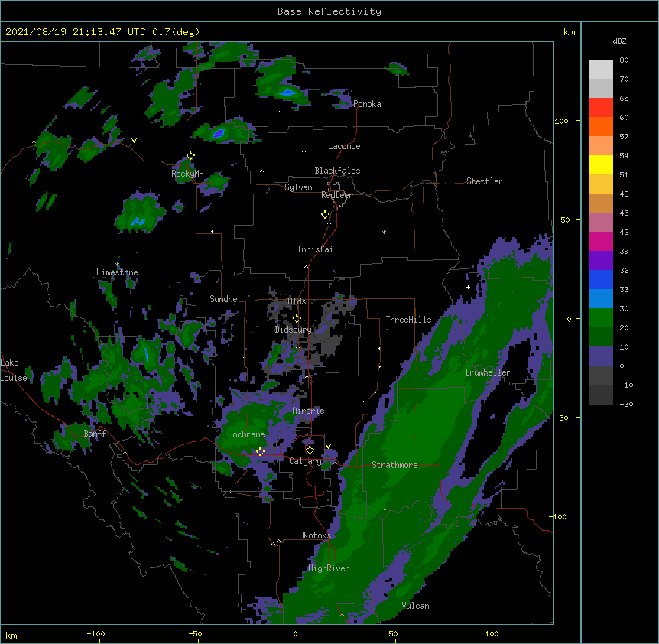Image resolution: width=659 pixels, height=644 pixels.
Task: Click the red 65 dBZ color swatch
Action: coord(601,108)
